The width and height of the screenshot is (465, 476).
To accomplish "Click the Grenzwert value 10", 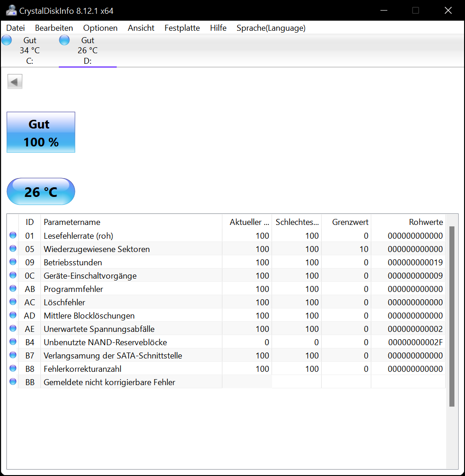I will click(x=364, y=249).
